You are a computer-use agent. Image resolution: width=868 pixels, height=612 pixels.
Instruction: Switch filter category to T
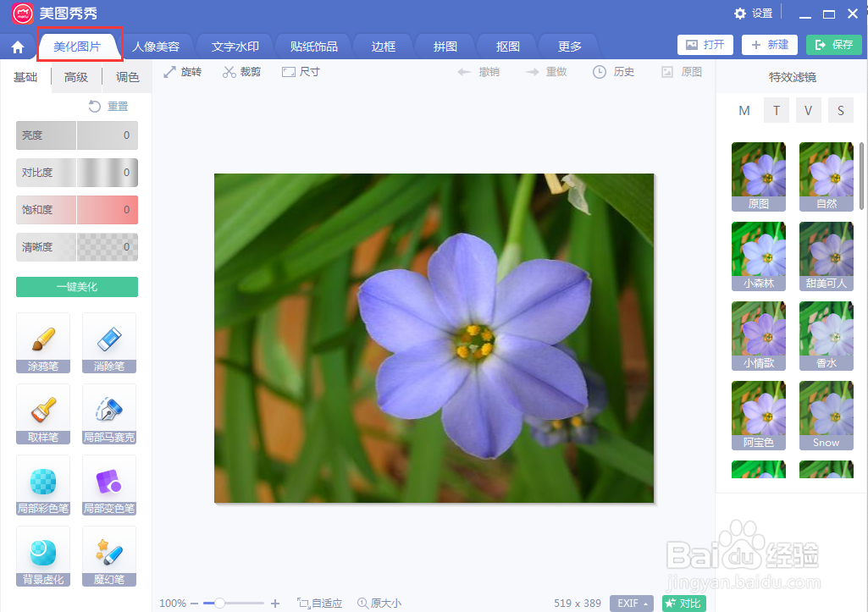point(777,110)
